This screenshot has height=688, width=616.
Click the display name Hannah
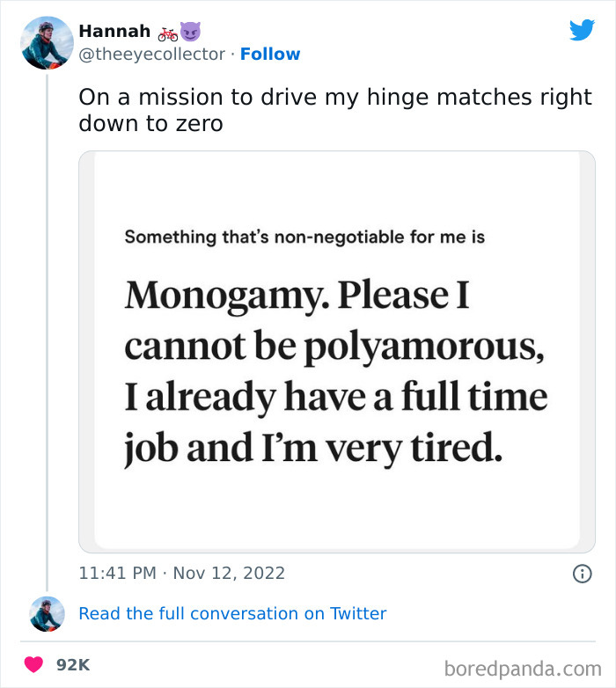point(114,32)
